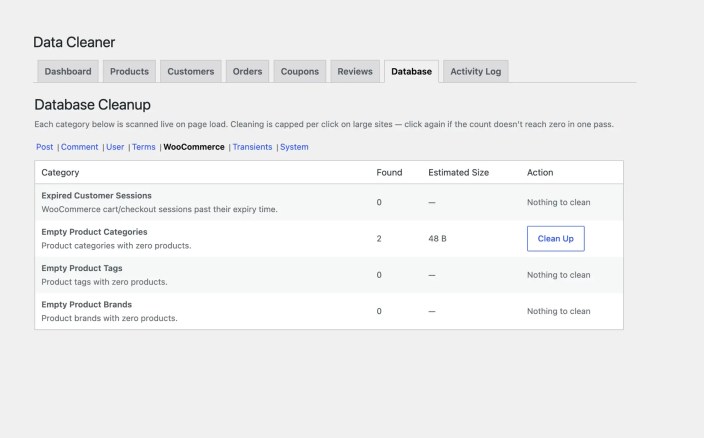Click Nothing to clean for Empty Product Tags

[559, 275]
